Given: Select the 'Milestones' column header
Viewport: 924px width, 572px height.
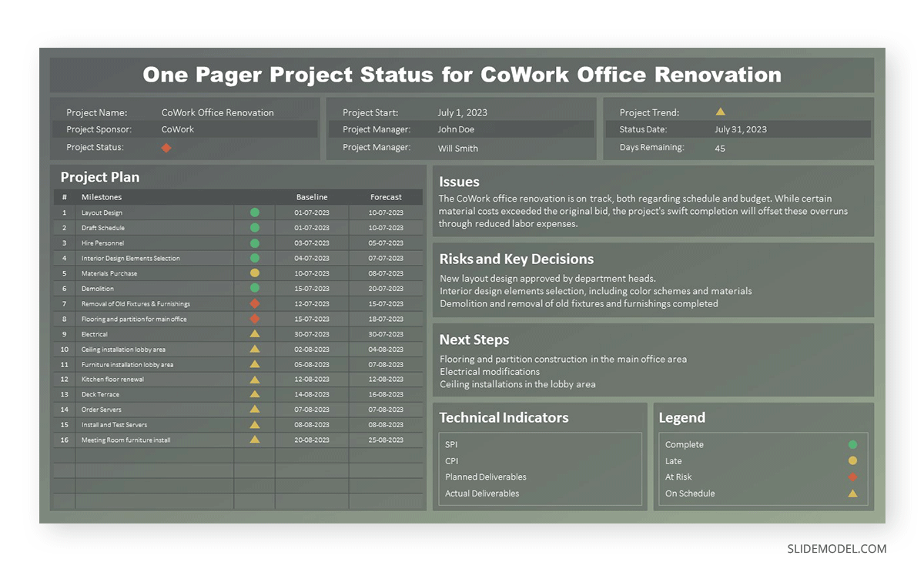Looking at the screenshot, I should pyautogui.click(x=102, y=197).
